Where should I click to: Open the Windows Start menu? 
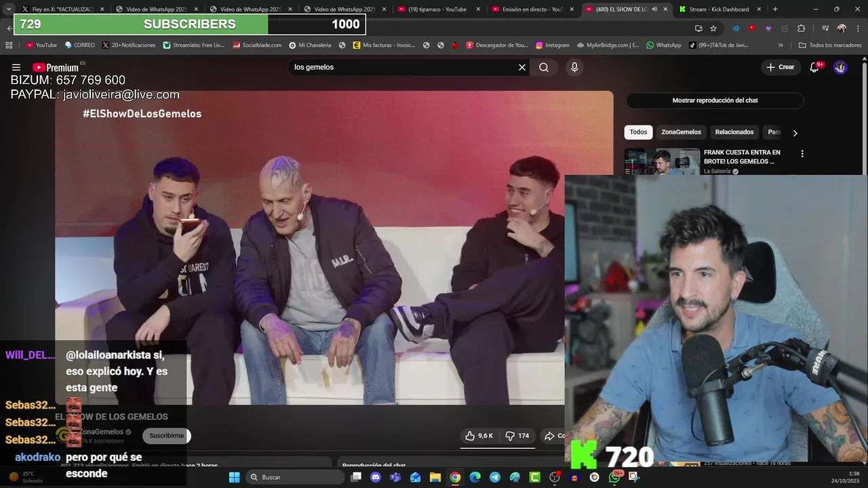(x=234, y=477)
